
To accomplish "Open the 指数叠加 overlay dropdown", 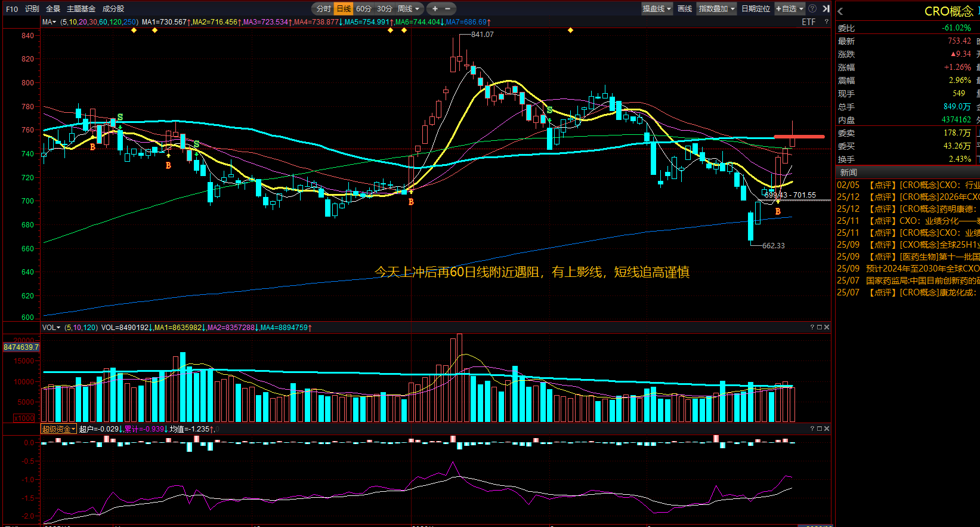I will point(716,8).
